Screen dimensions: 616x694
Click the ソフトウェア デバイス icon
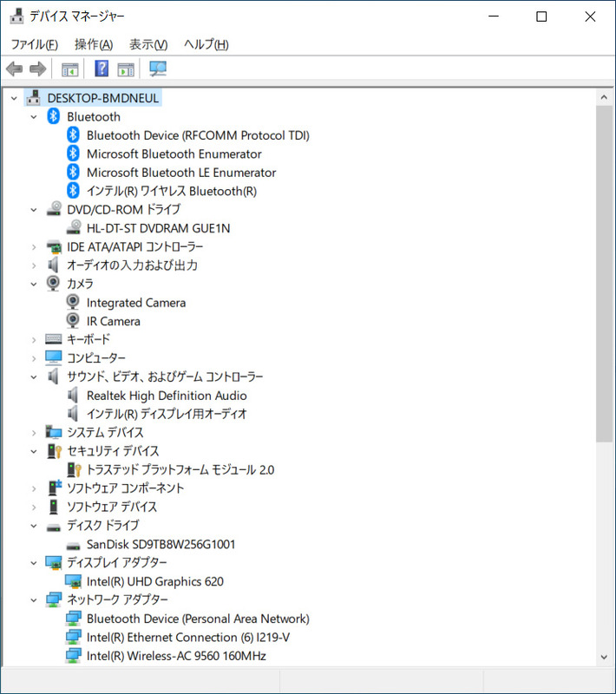(x=54, y=507)
